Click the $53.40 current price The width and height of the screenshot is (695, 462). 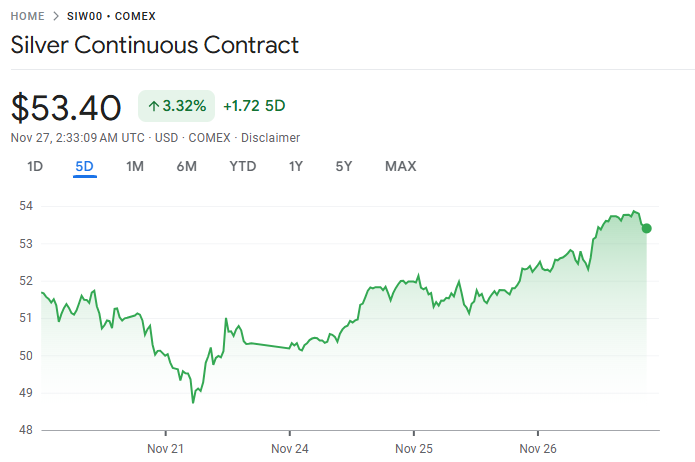click(x=66, y=106)
